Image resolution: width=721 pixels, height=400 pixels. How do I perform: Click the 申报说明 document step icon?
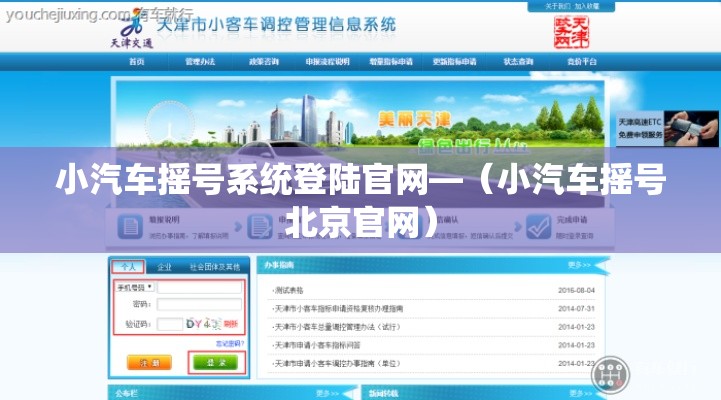(130, 227)
